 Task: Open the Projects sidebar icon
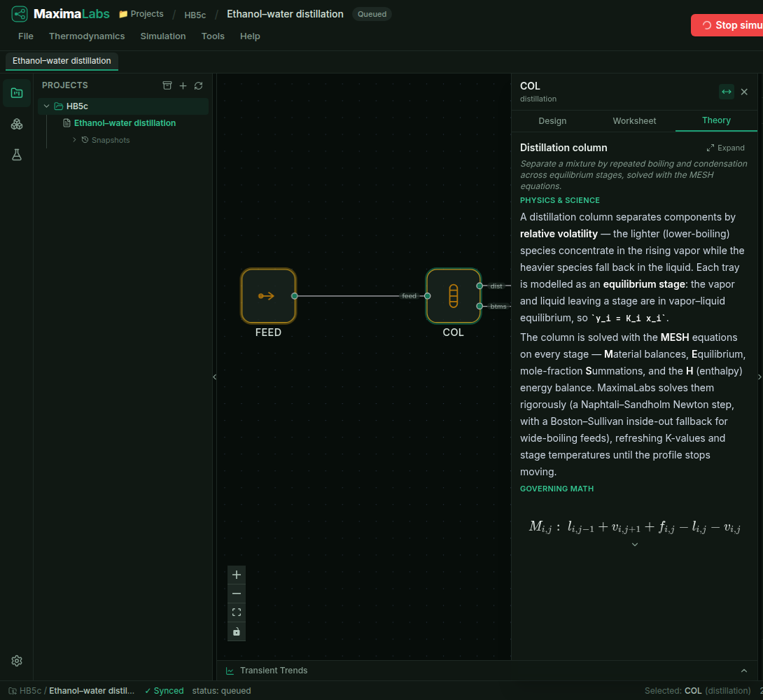pos(17,93)
